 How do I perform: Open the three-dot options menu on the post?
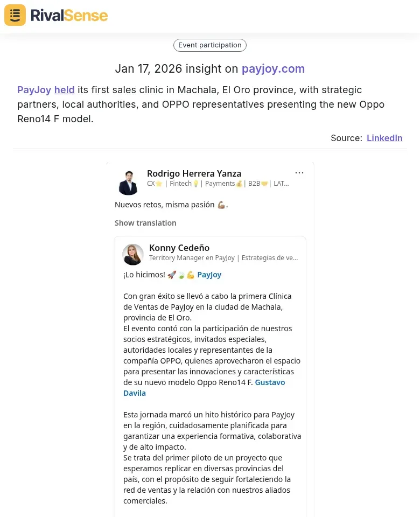coord(299,172)
